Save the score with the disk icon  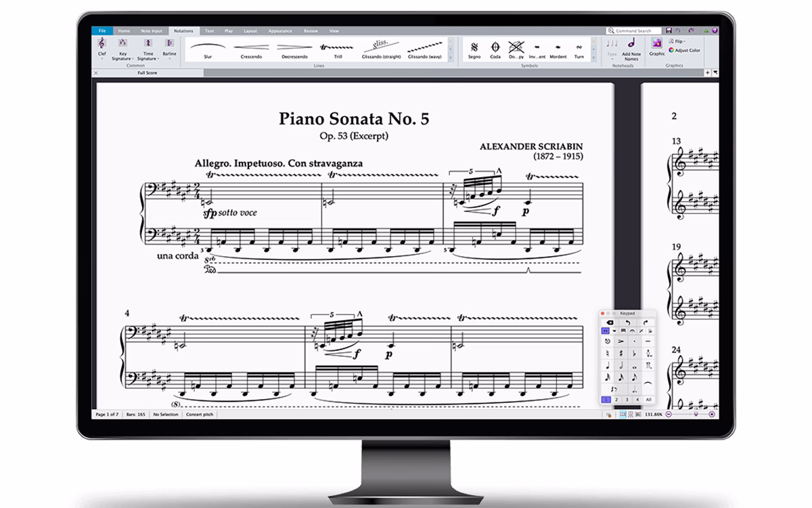point(669,30)
